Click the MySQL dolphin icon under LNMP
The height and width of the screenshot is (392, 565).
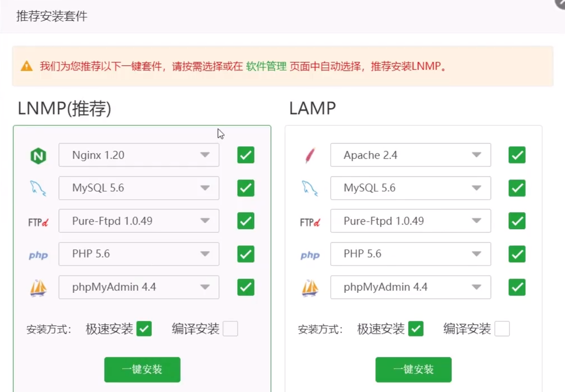tap(38, 188)
